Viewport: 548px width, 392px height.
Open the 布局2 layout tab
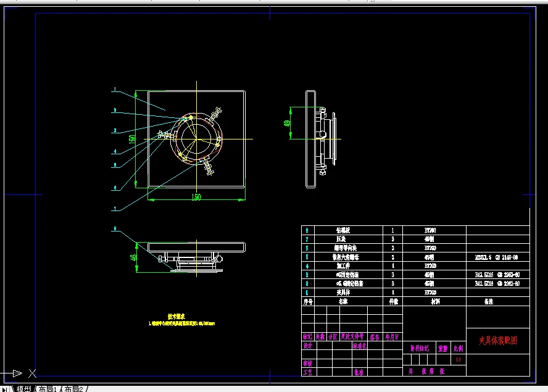coord(73,389)
